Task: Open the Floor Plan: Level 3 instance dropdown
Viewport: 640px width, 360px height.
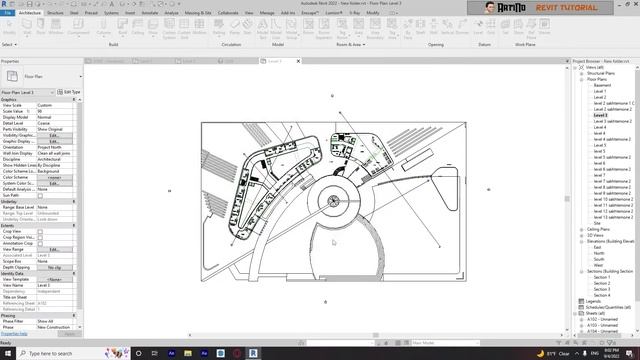Action: pyautogui.click(x=27, y=93)
